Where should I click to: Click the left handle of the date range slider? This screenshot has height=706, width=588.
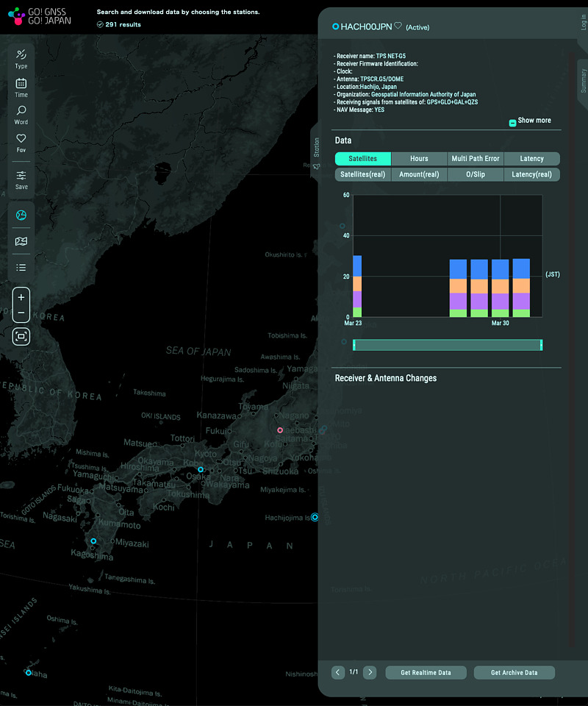(x=354, y=345)
